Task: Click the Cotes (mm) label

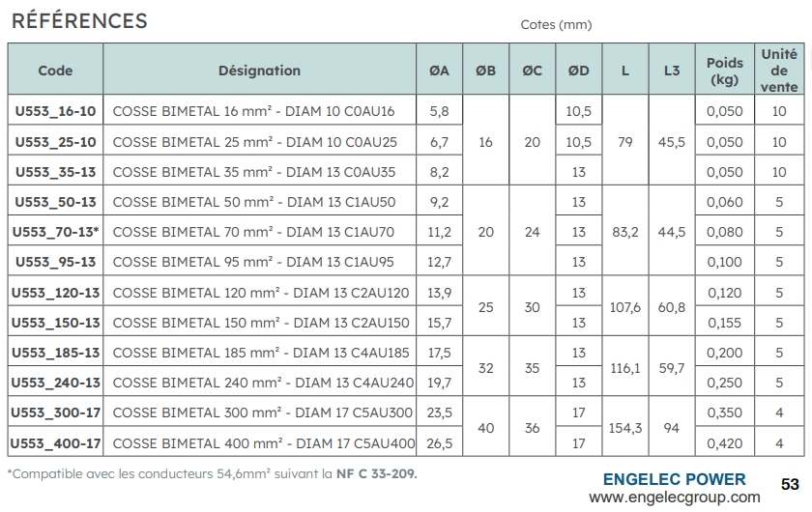Action: tap(556, 25)
